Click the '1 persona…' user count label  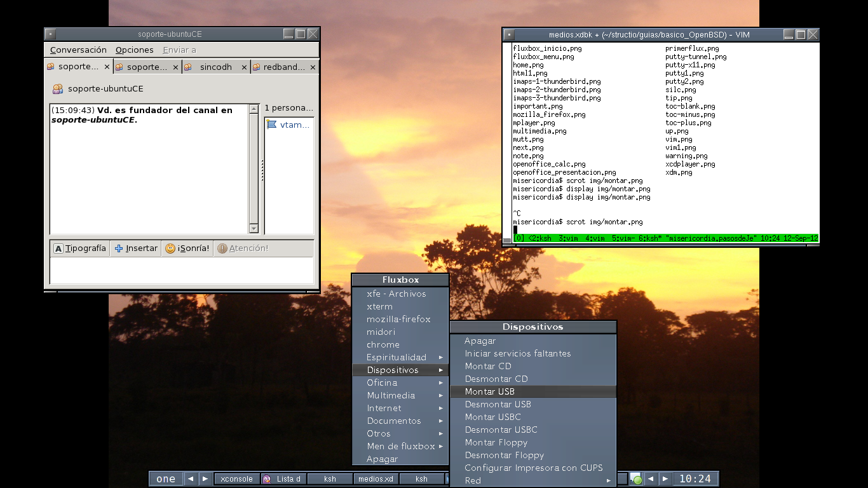(x=289, y=108)
